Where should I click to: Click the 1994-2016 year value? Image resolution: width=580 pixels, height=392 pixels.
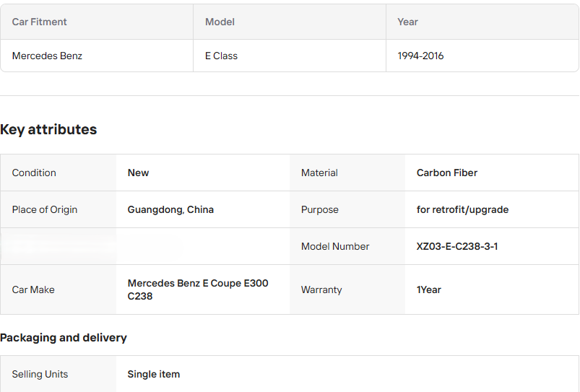pyautogui.click(x=420, y=56)
